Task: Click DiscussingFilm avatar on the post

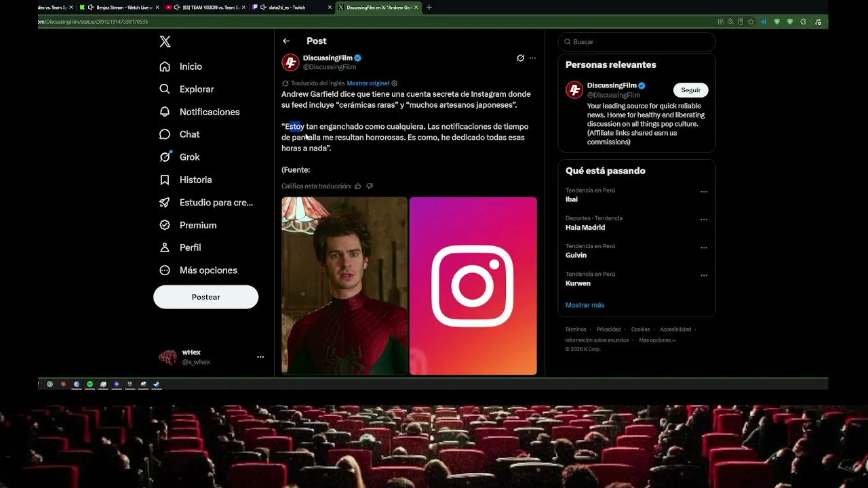Action: (290, 62)
